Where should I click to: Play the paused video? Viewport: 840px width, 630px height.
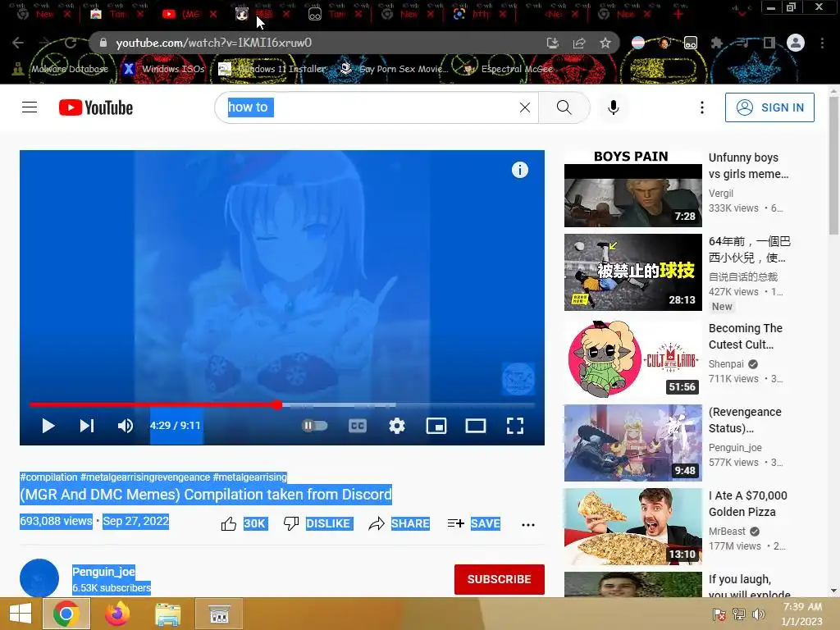[48, 426]
